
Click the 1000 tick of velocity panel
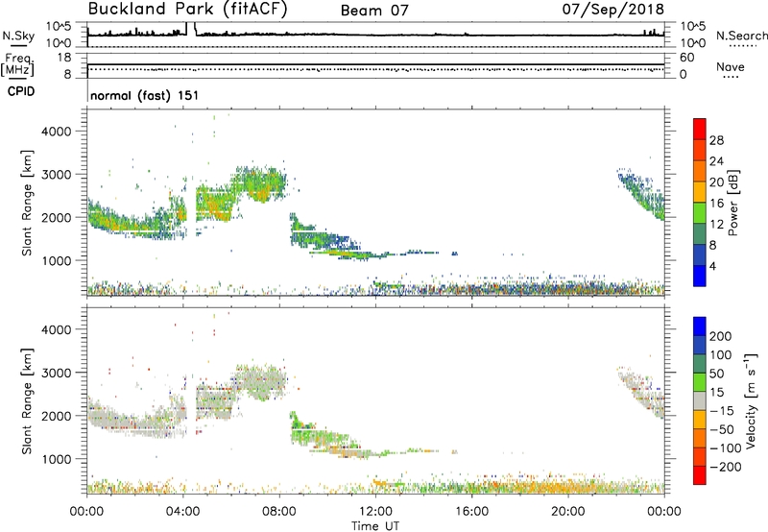[56, 459]
